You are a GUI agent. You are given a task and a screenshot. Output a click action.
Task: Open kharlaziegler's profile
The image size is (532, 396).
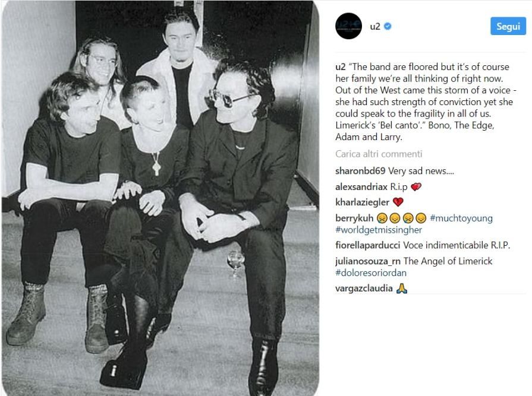[362, 202]
